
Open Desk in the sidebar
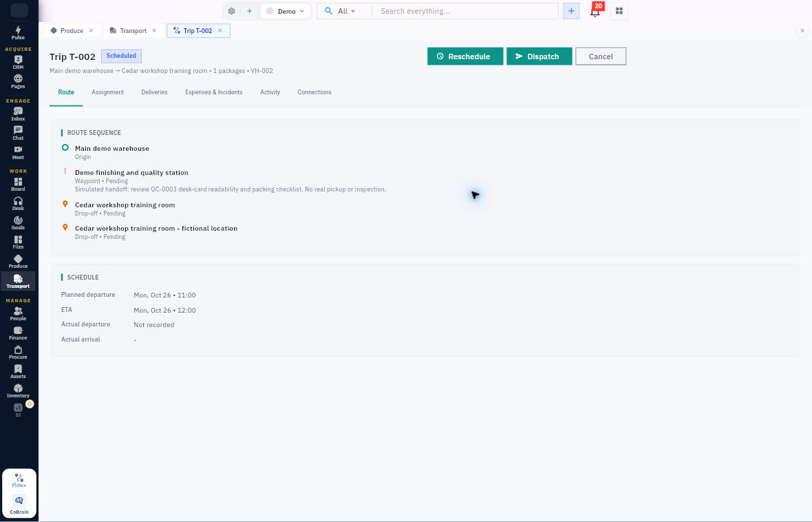click(x=18, y=203)
